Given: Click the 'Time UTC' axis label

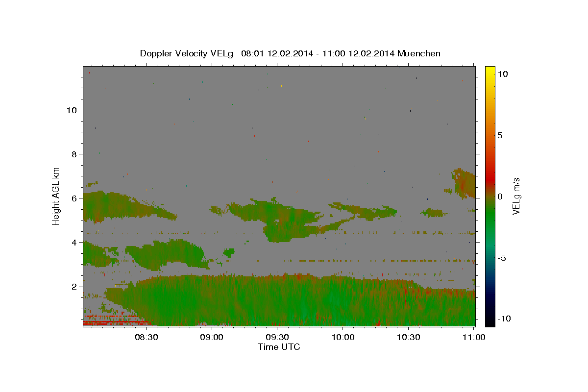Looking at the screenshot, I should 279,347.
